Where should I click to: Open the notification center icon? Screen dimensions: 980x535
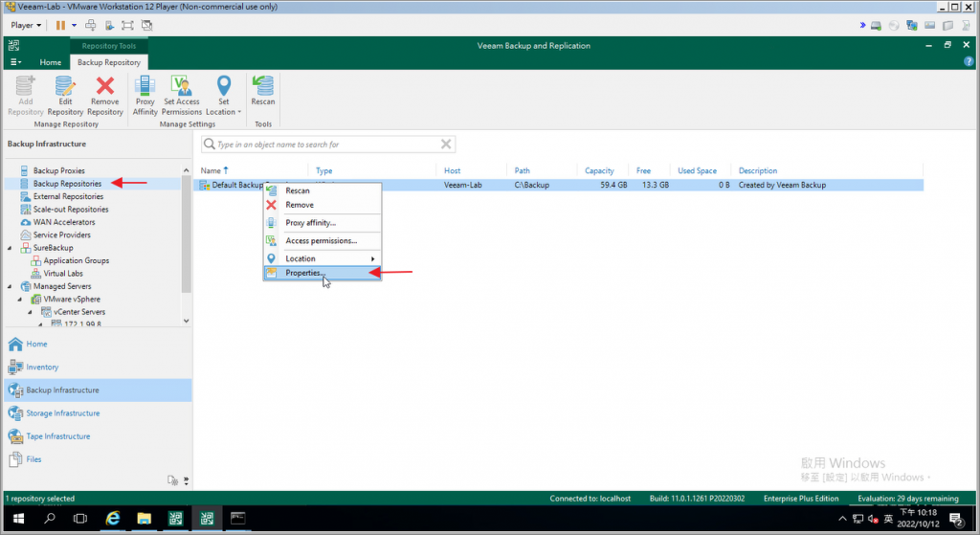(956, 519)
